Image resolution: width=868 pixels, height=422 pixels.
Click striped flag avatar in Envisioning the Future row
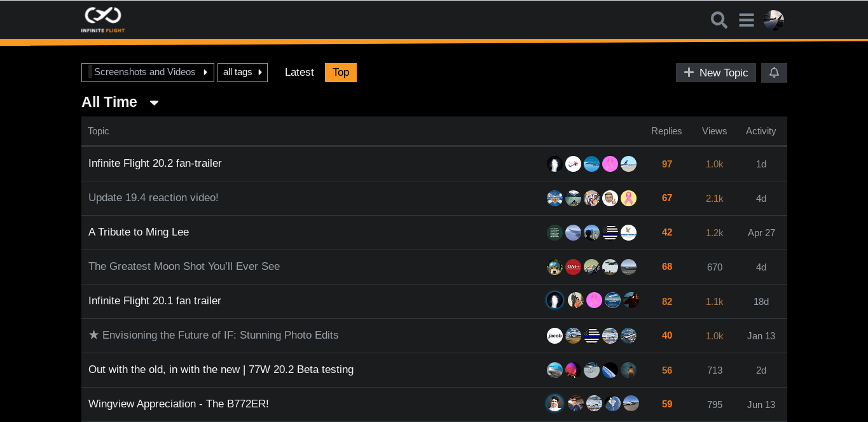tap(591, 336)
